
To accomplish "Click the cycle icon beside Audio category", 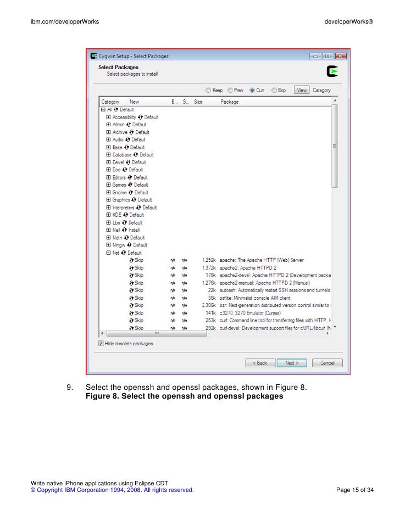I will point(127,139).
